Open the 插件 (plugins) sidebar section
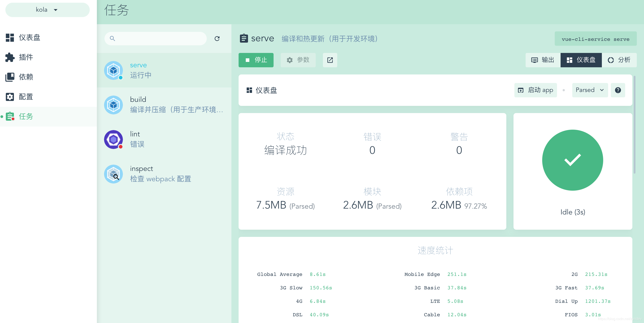644x323 pixels. click(26, 57)
